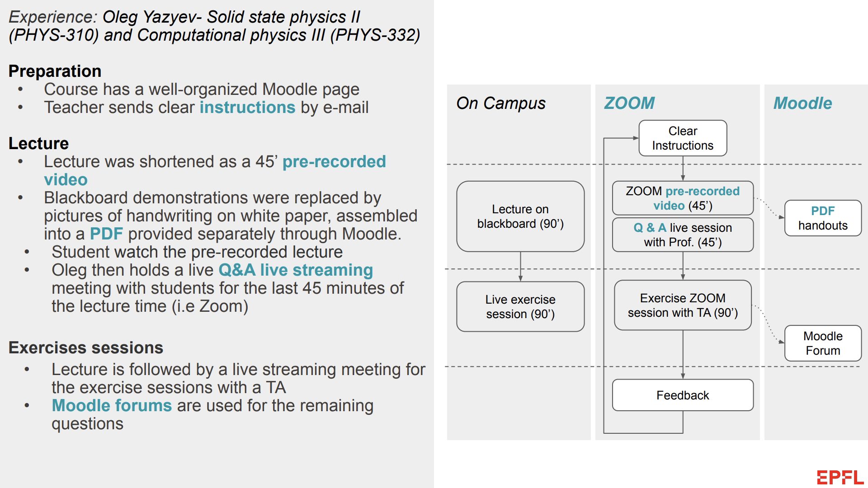
Task: Click the Clear Instructions box
Action: pos(683,138)
